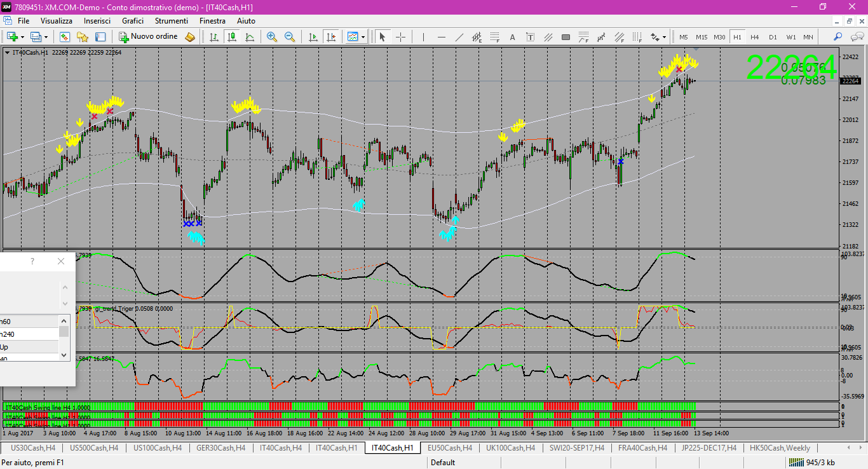Open new chart via toolbar icon
Screen dimensions: 868x469
[12, 37]
